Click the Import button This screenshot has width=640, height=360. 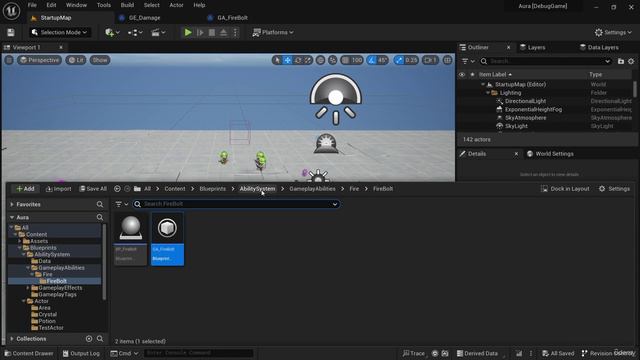pos(58,189)
